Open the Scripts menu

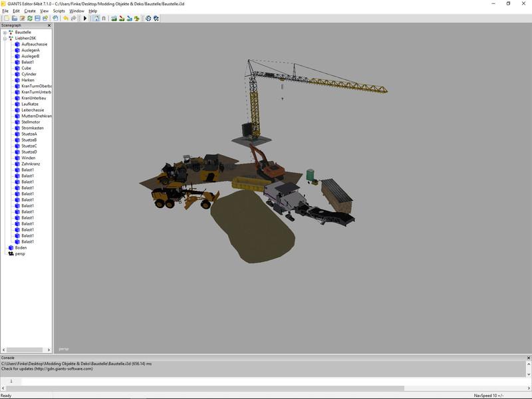[x=59, y=11]
